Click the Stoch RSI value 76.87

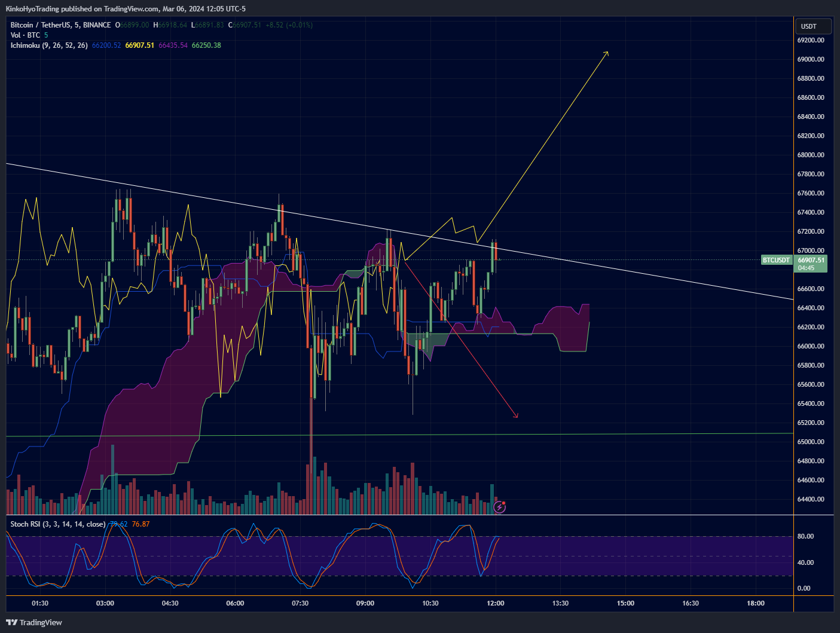(140, 524)
